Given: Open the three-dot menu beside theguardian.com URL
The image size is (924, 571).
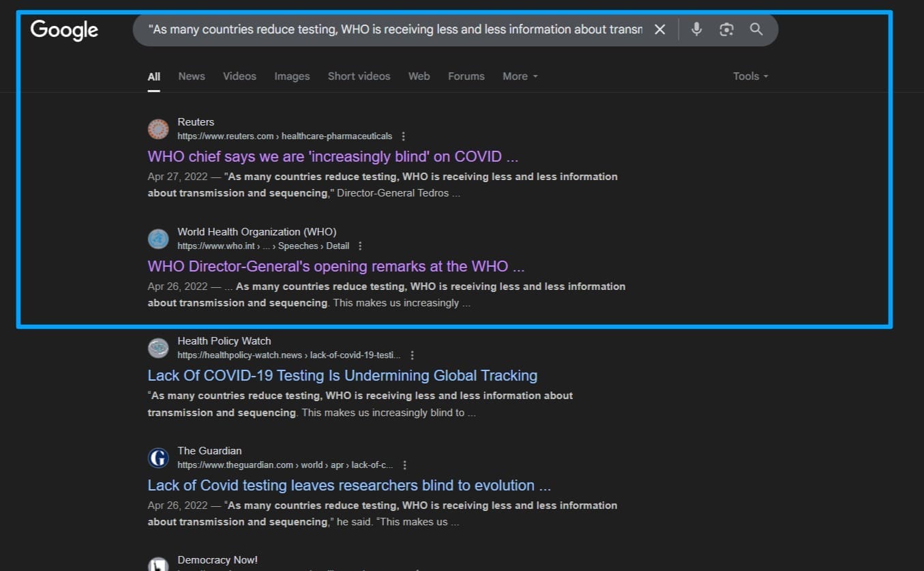Looking at the screenshot, I should [x=404, y=465].
